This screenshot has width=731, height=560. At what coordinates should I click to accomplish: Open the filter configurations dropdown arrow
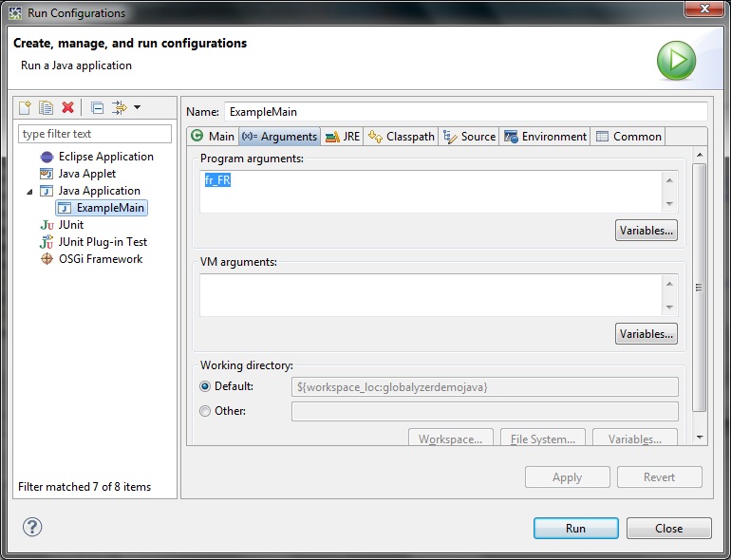[137, 107]
